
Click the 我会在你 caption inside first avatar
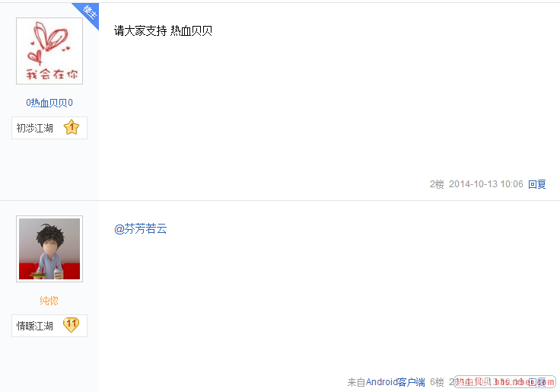52,74
